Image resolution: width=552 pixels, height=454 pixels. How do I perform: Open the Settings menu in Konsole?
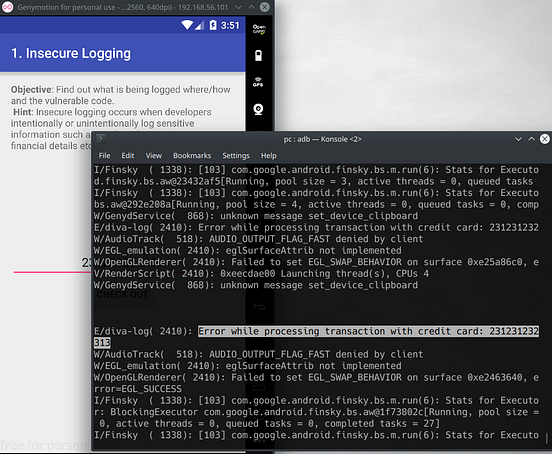236,156
